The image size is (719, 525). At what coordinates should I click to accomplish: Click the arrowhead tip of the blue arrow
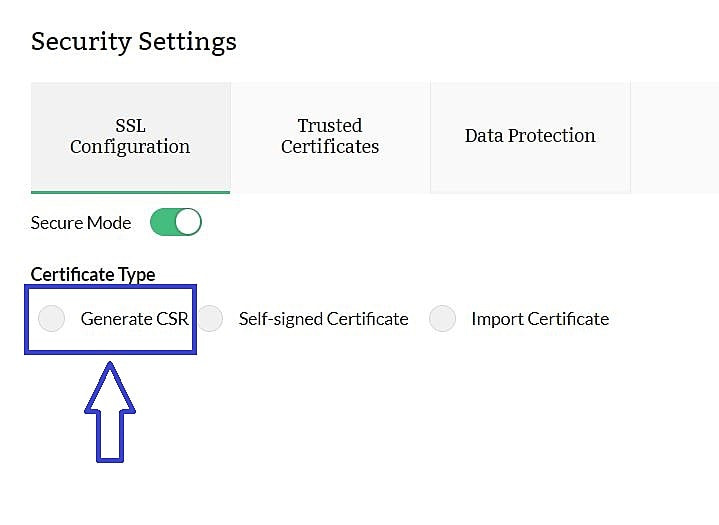tap(110, 366)
